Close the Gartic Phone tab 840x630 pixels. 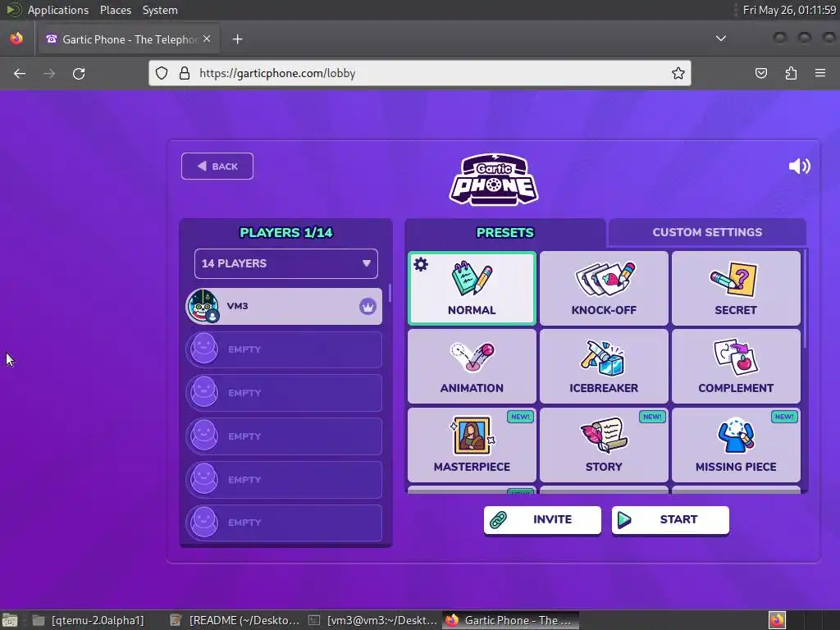point(207,39)
